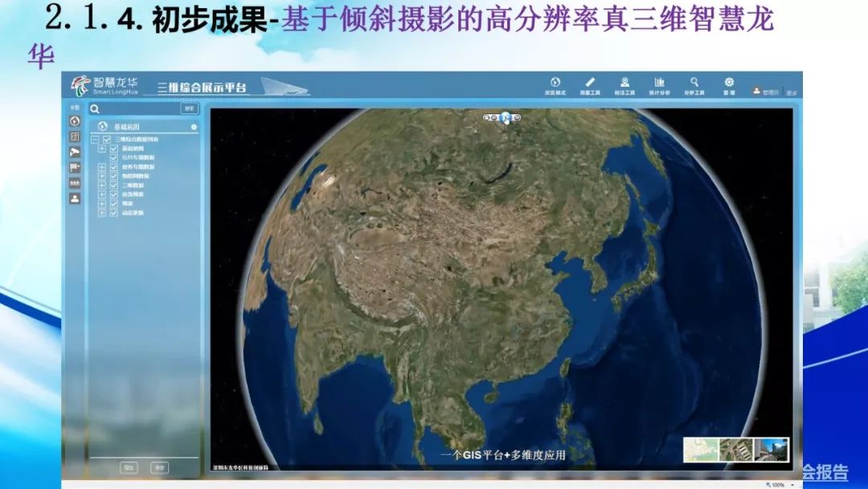Click the user avatar icon in header
This screenshot has height=489, width=868.
[756, 91]
